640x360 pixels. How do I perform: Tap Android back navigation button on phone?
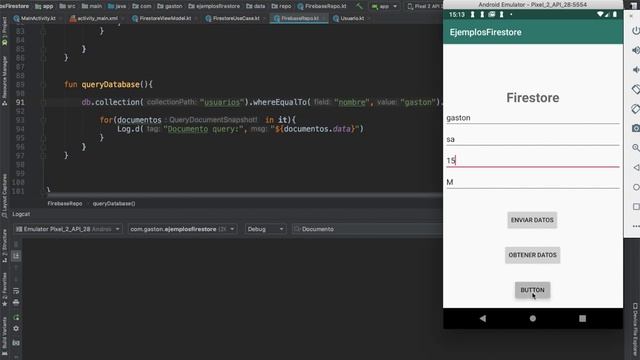pyautogui.click(x=483, y=318)
